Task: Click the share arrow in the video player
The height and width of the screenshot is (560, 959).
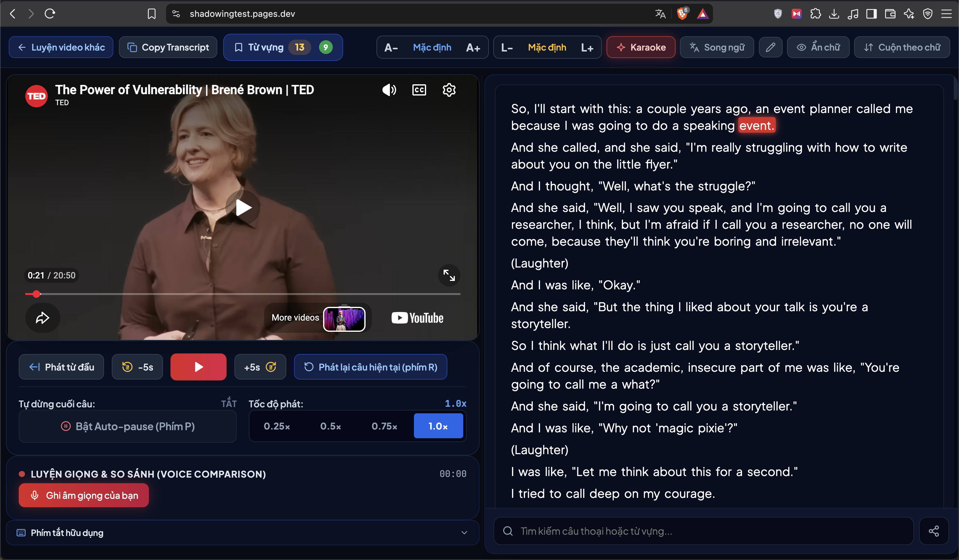Action: coord(42,318)
